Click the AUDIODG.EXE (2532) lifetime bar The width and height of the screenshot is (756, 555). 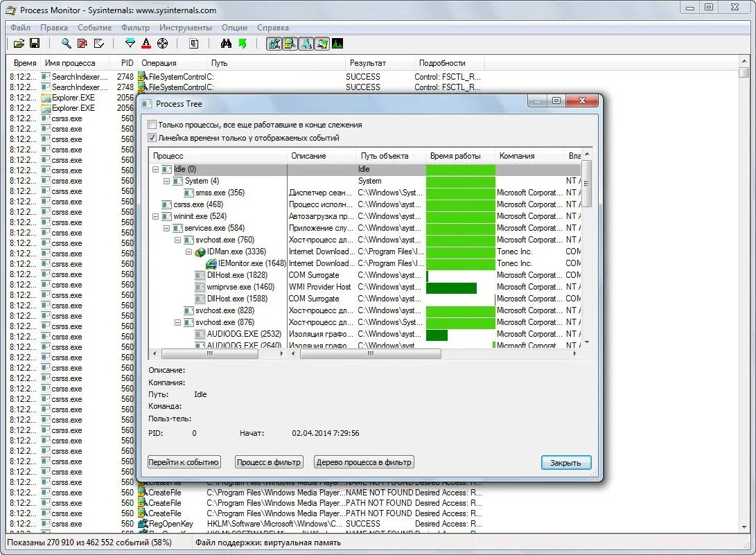coord(437,335)
